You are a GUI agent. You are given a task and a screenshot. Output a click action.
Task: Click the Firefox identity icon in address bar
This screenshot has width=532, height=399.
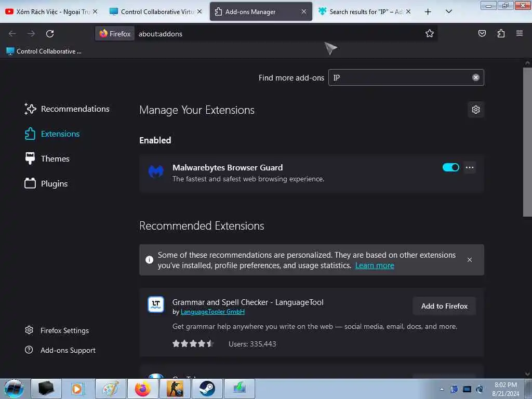115,34
